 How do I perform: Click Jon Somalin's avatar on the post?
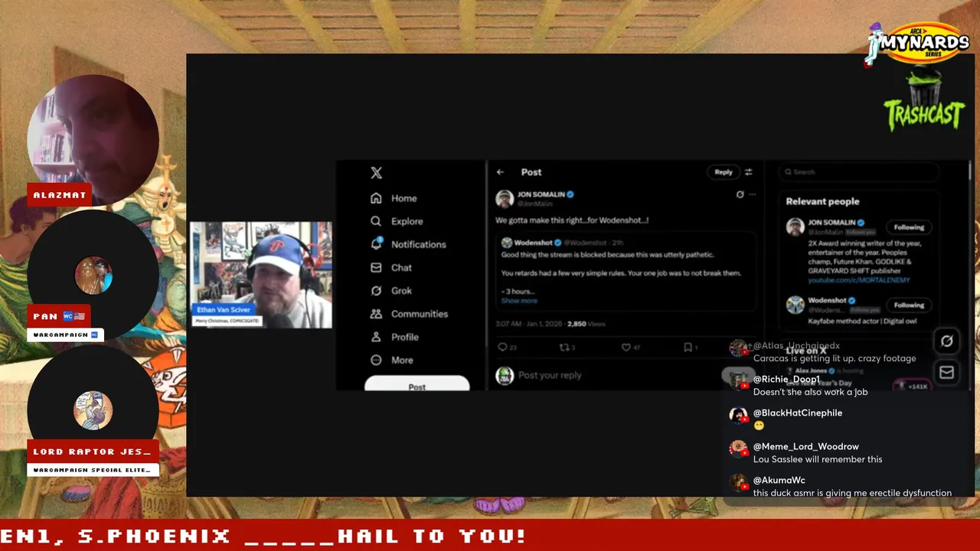click(x=505, y=198)
